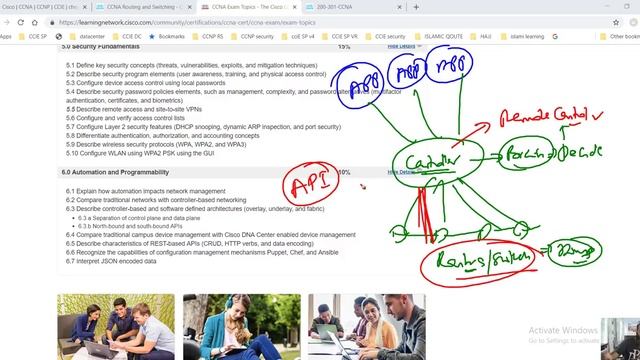Open the photo of woman with headphones
Viewport: 640px width, 360px height.
coord(242,327)
